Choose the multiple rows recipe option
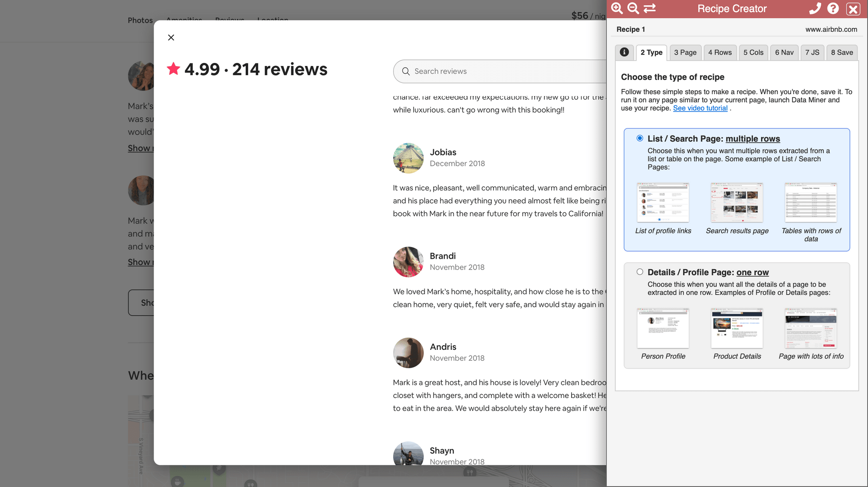 click(x=640, y=138)
